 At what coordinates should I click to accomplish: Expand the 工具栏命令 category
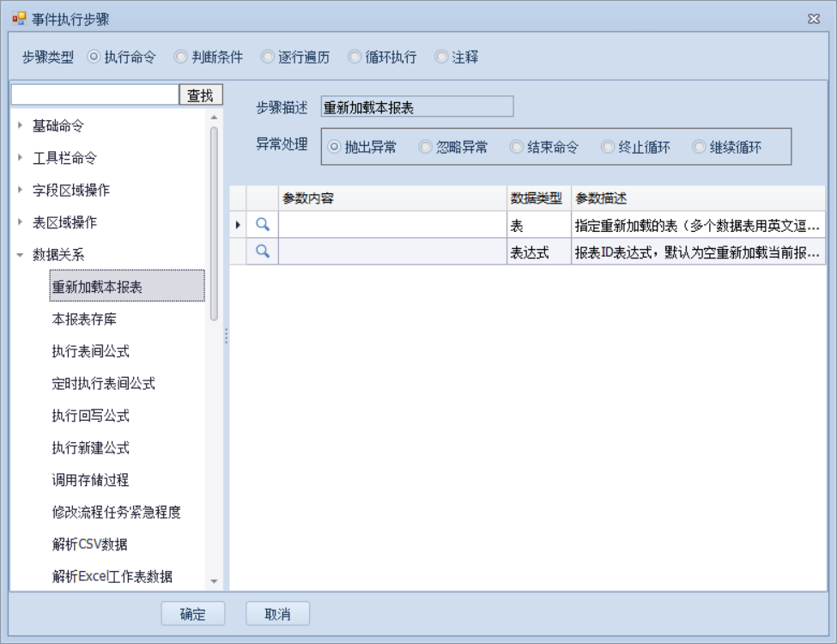(x=21, y=158)
